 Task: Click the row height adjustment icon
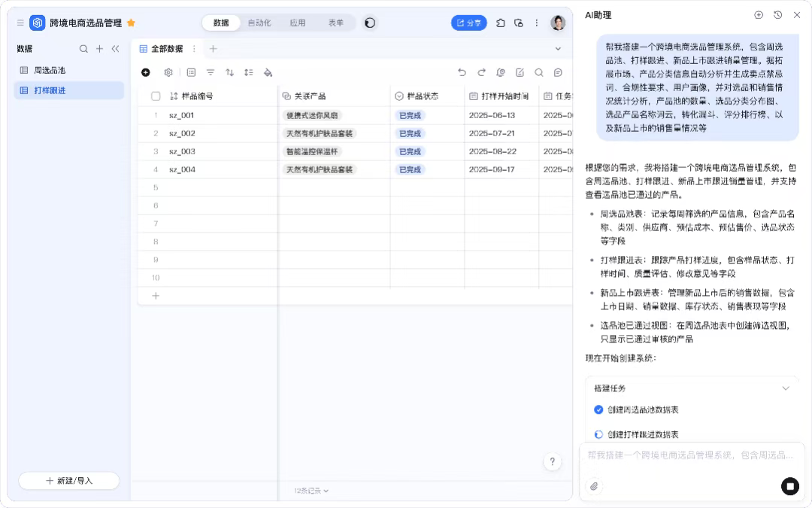click(250, 72)
